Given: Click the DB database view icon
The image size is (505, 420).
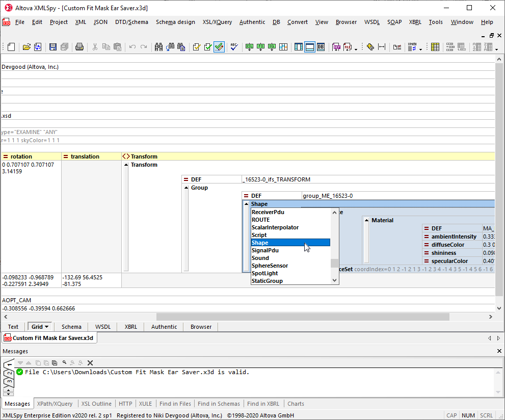Looking at the screenshot, I should point(321,47).
